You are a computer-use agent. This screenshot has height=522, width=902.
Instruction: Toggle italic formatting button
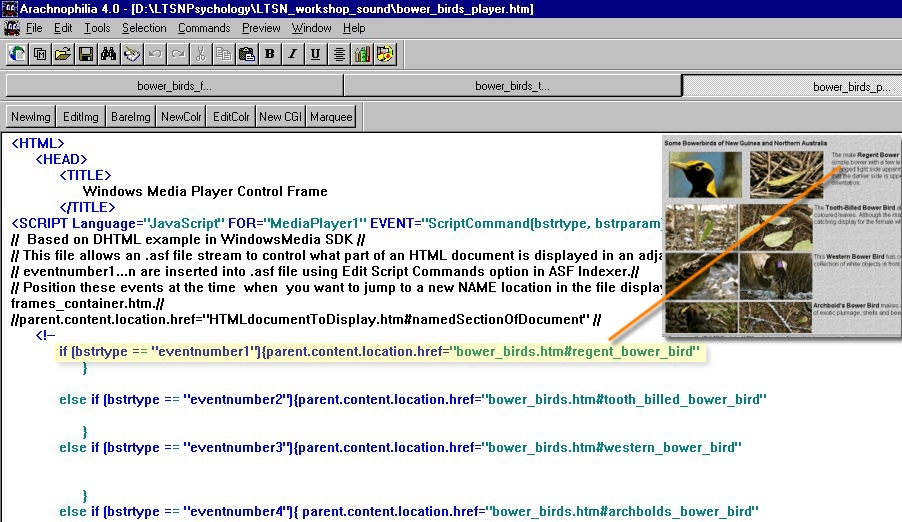click(293, 54)
